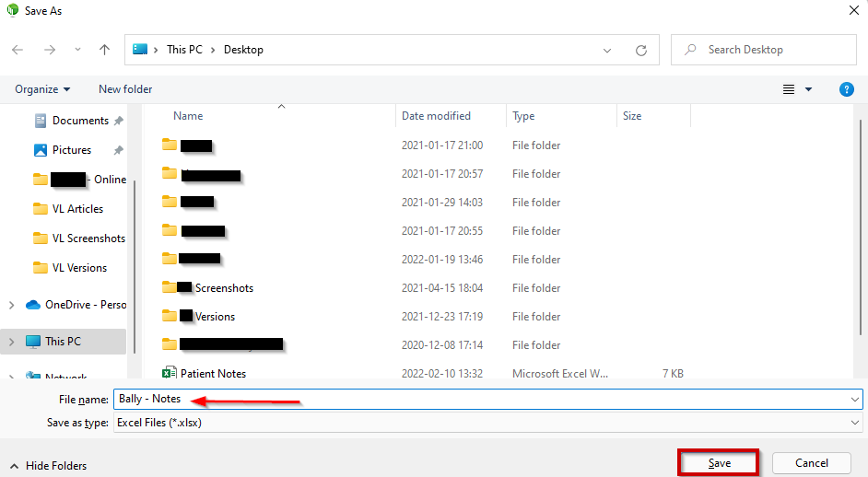Click the Save button
This screenshot has width=868, height=477.
[719, 463]
